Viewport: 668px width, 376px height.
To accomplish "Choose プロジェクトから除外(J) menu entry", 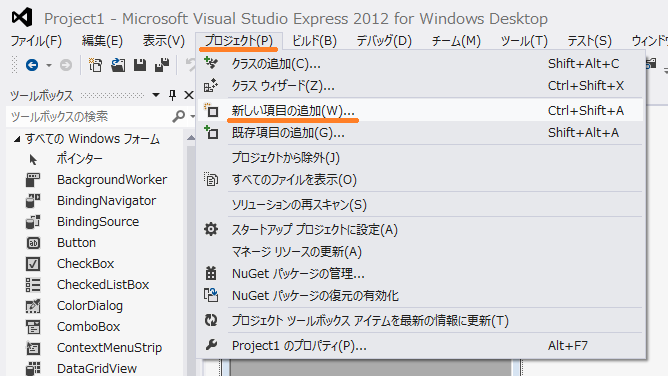I will tap(421, 158).
